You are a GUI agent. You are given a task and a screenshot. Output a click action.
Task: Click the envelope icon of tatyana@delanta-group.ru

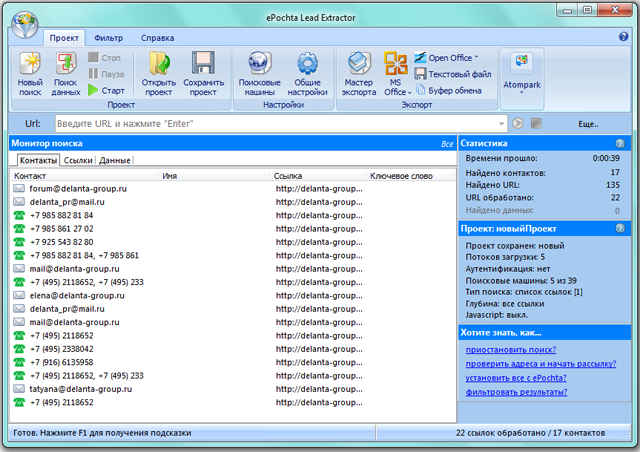[19, 389]
